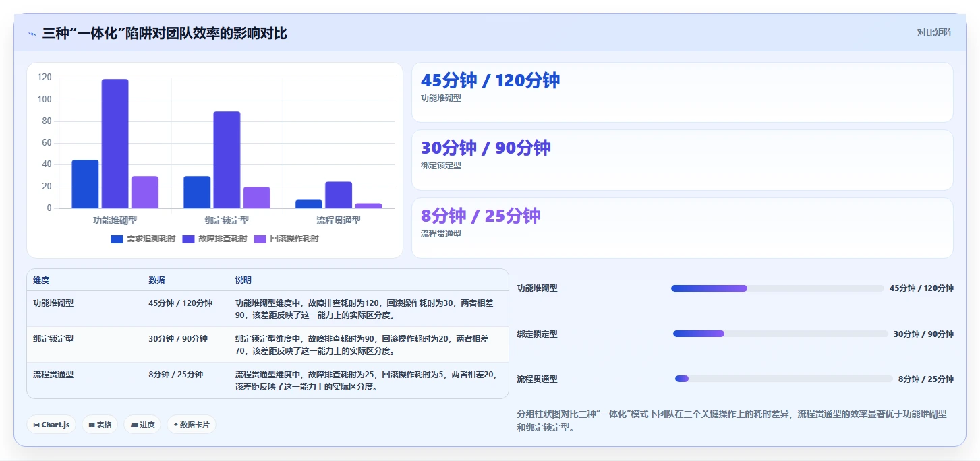Click the 绑定锁定型 progress bar
Image resolution: width=980 pixels, height=461 pixels.
780,334
